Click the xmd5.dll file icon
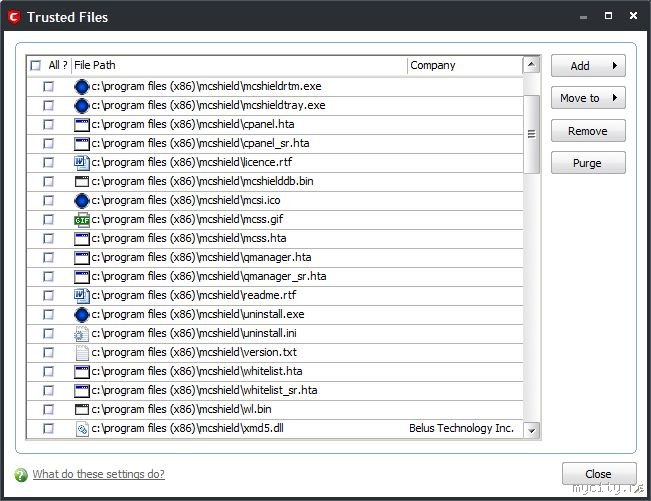 tap(82, 429)
